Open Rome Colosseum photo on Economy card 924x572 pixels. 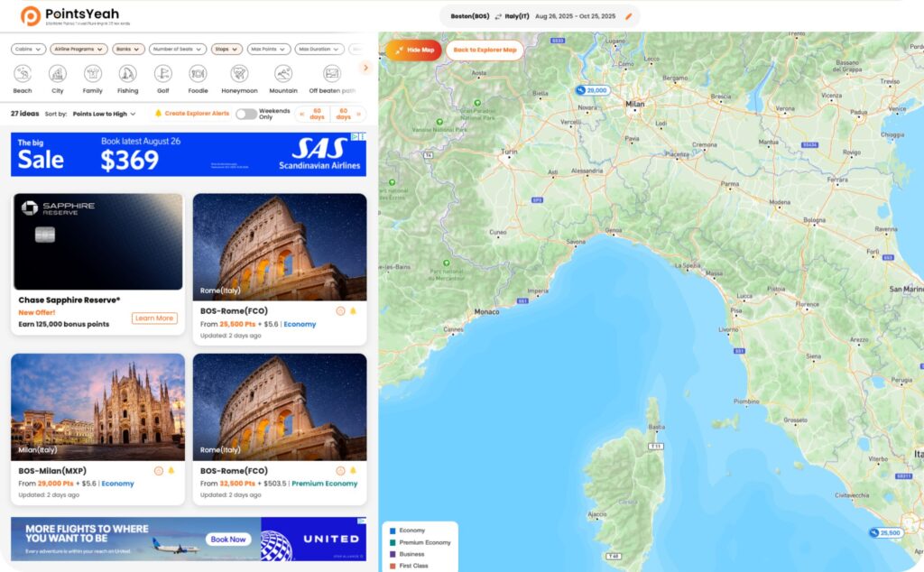click(x=280, y=247)
